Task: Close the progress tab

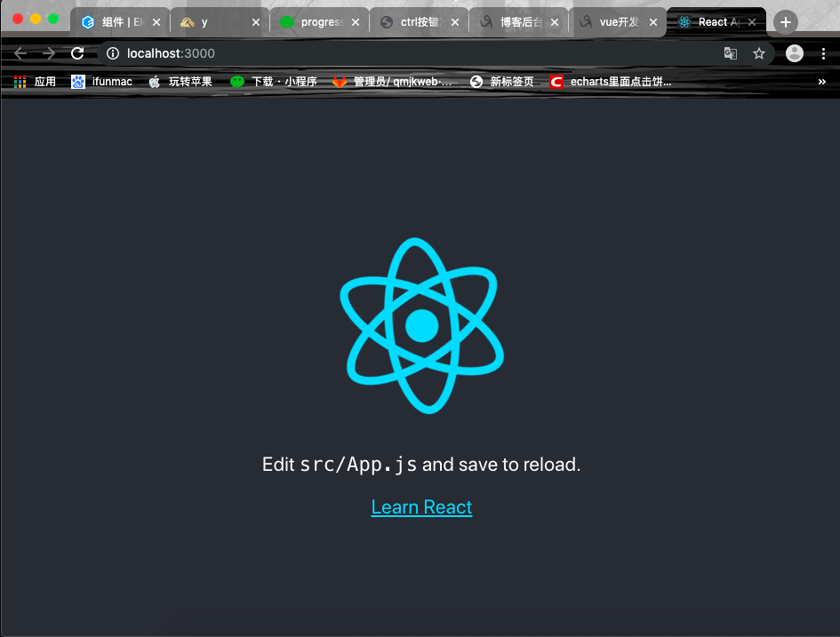Action: pyautogui.click(x=356, y=22)
